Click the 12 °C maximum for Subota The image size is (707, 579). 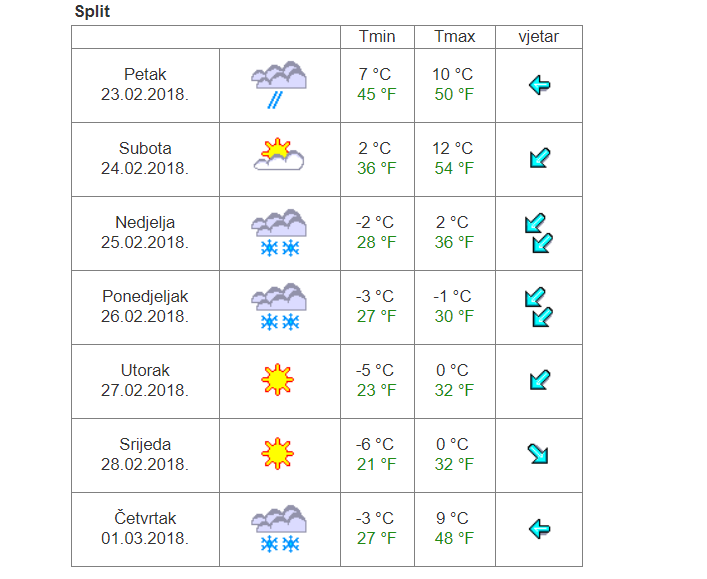[453, 148]
